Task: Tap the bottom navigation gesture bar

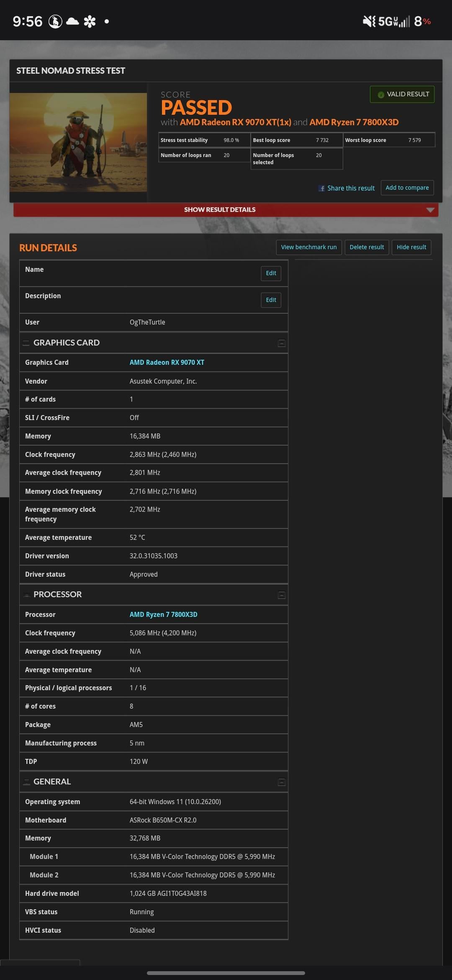Action: click(226, 973)
